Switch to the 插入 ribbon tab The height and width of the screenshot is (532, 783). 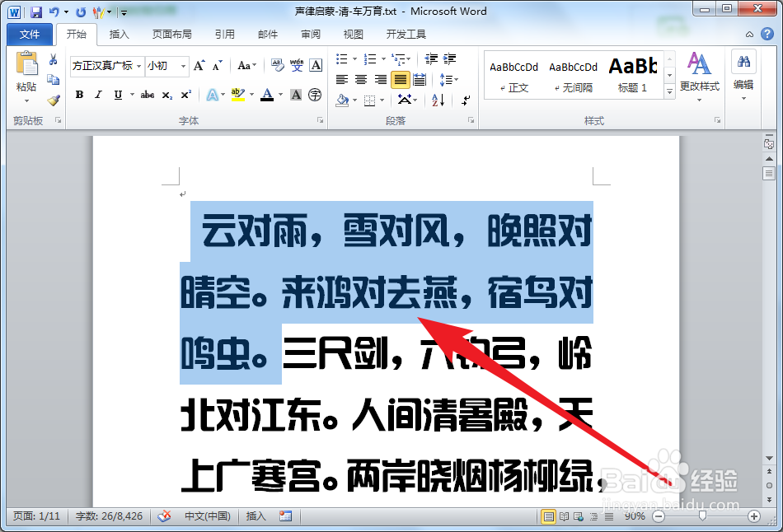(x=119, y=35)
